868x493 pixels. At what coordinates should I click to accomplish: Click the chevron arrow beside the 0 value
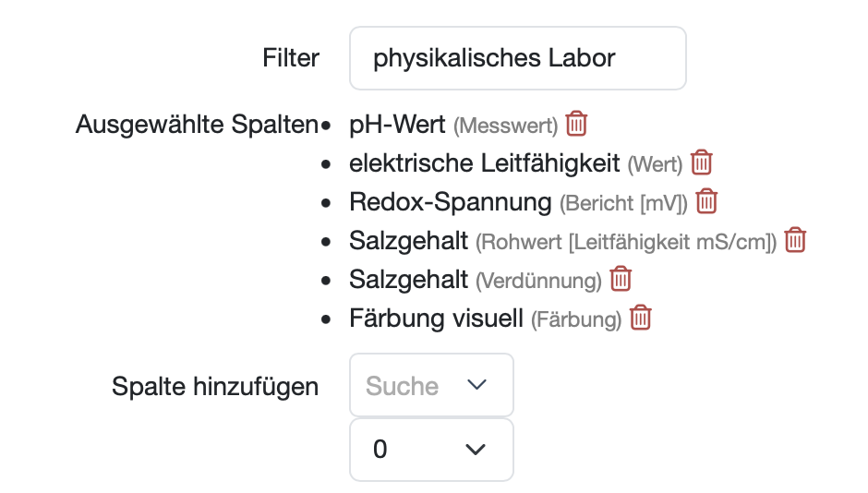pyautogui.click(x=475, y=450)
